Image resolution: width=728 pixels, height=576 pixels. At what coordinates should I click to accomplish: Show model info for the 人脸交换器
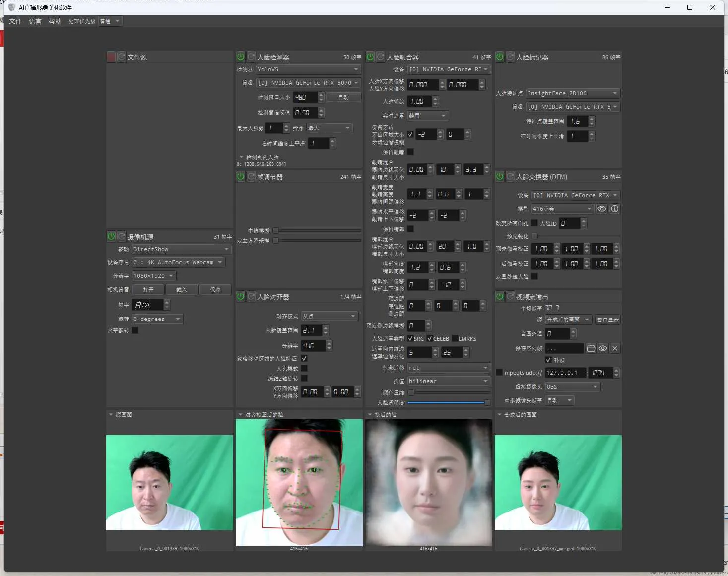(614, 209)
